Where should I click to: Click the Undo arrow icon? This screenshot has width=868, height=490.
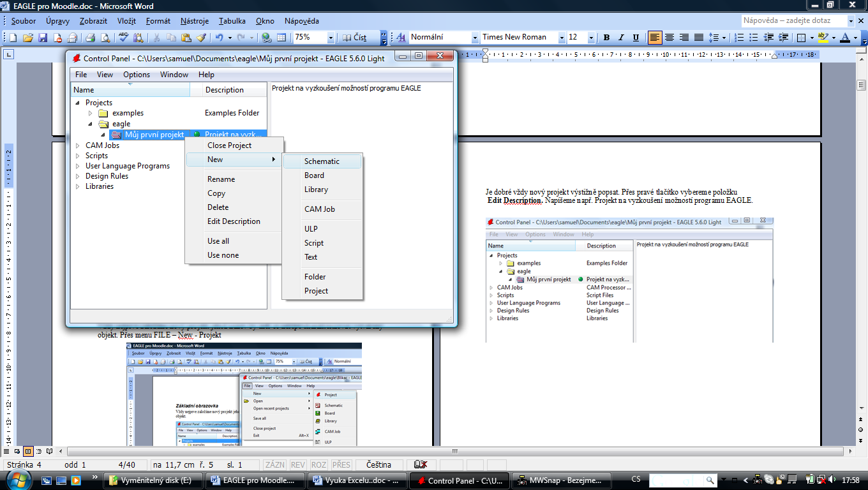coord(219,38)
